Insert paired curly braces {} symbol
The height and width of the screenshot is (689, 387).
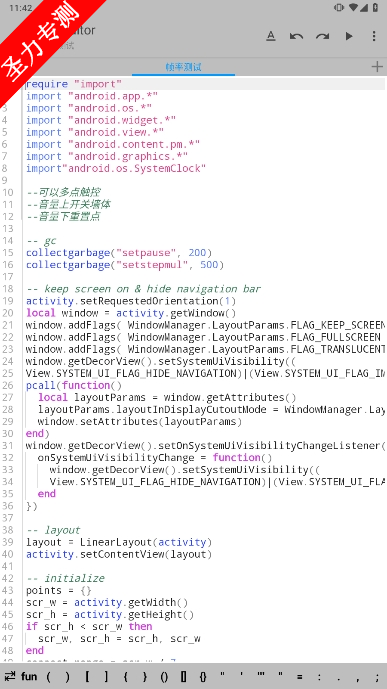point(203,676)
